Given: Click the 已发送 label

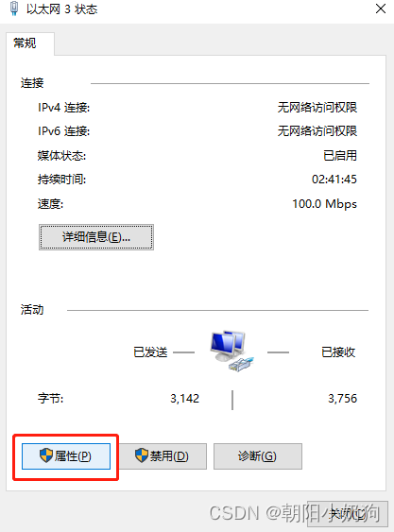Looking at the screenshot, I should click(x=150, y=352).
